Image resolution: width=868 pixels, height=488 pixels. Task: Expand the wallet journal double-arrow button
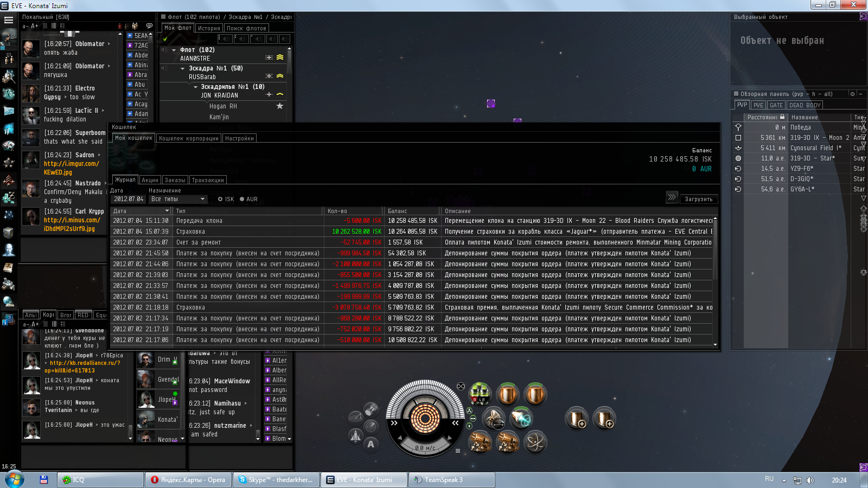click(x=672, y=197)
